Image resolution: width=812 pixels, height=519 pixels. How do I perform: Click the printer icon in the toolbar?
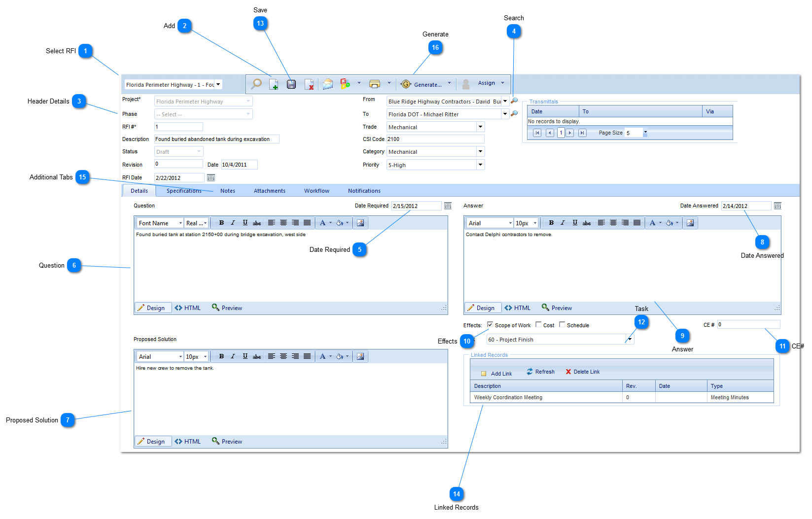pyautogui.click(x=375, y=84)
